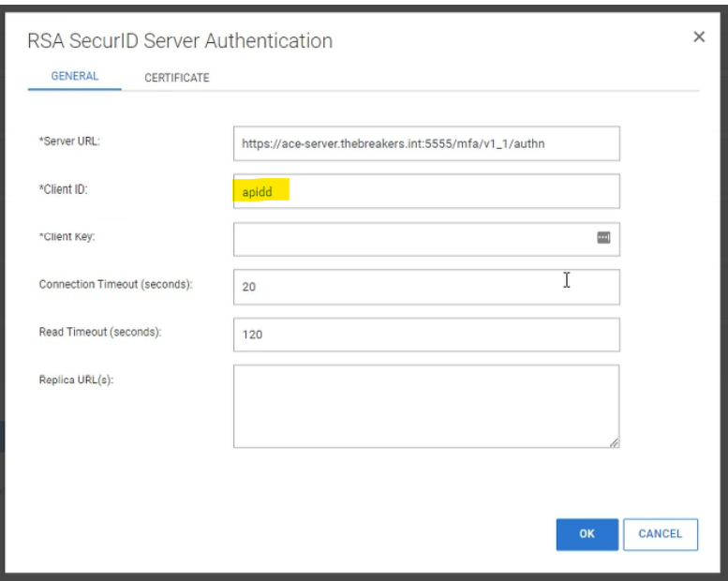The width and height of the screenshot is (728, 581).
Task: Click the "*Server URL:" label
Action: (x=68, y=142)
